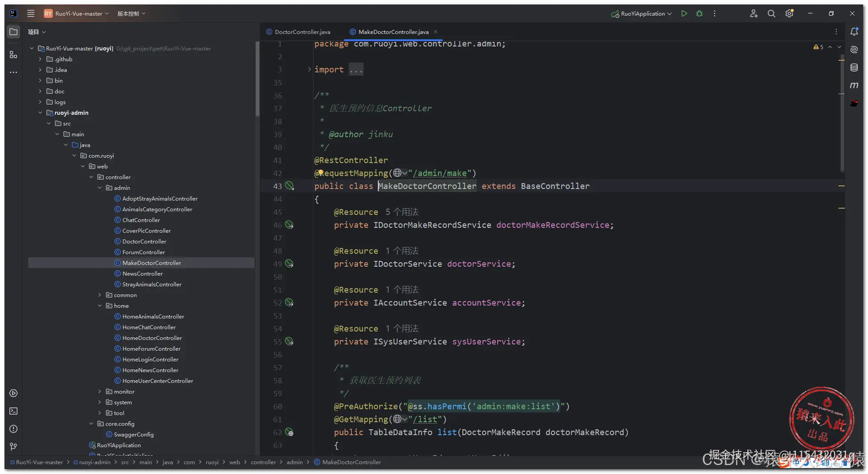The width and height of the screenshot is (868, 474).
Task: Open the Problems tool window icon
Action: (13, 429)
